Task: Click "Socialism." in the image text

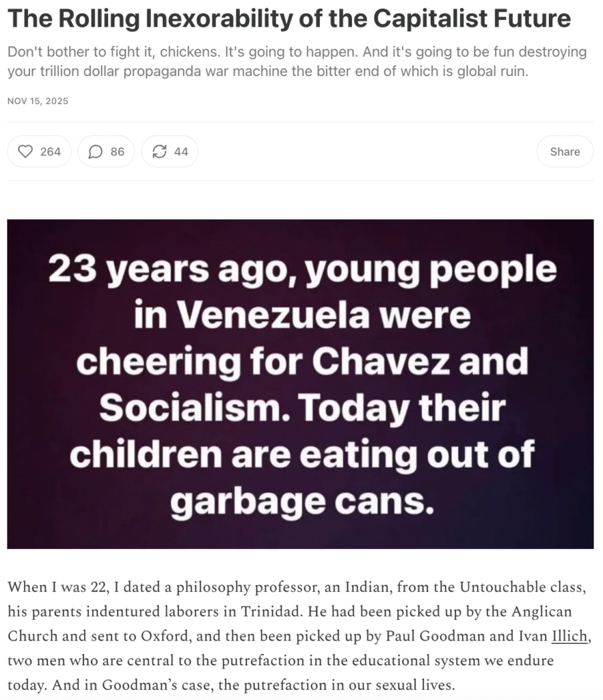Action: point(180,408)
